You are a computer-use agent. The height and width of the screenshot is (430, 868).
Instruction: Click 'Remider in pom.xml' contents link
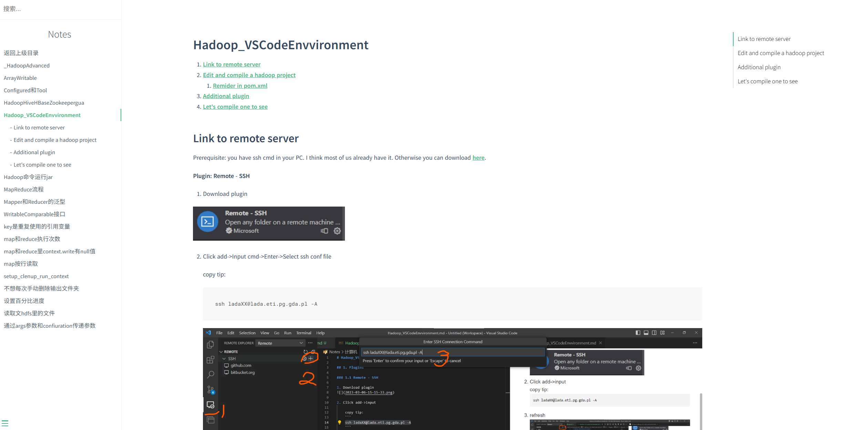pos(240,86)
